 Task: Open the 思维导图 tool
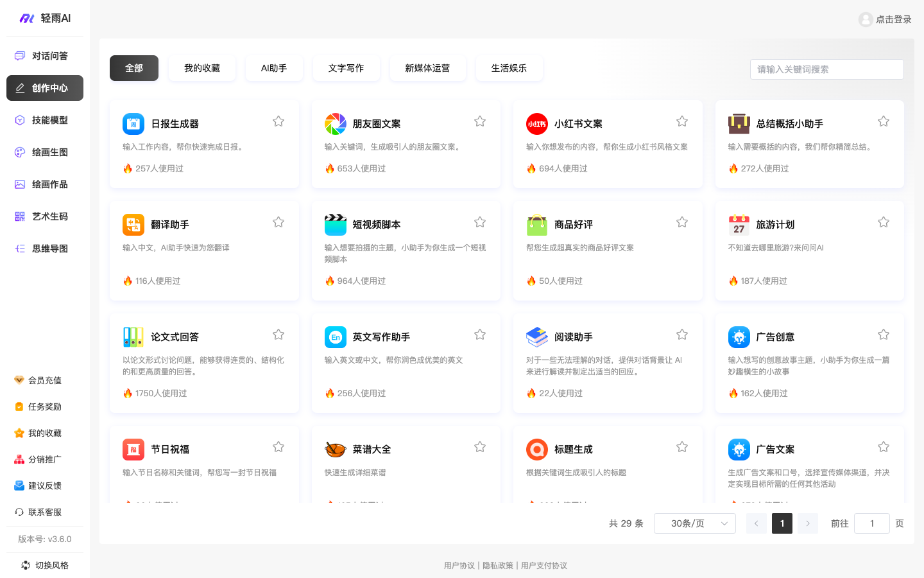[44, 249]
